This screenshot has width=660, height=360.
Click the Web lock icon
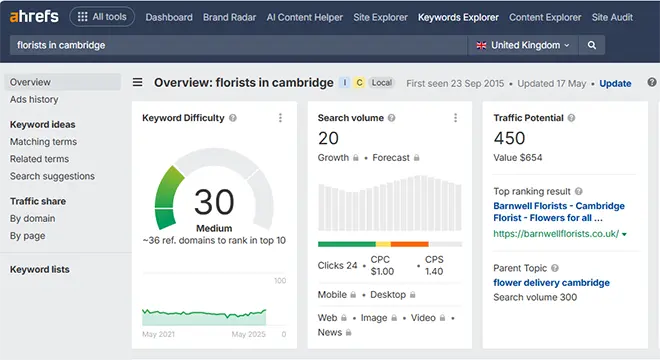point(344,318)
